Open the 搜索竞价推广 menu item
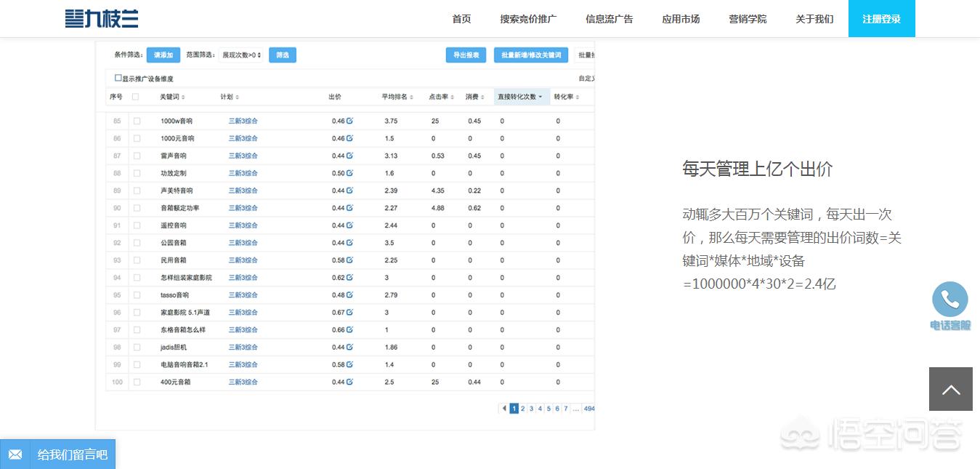Viewport: 980px width, 469px height. 528,19
